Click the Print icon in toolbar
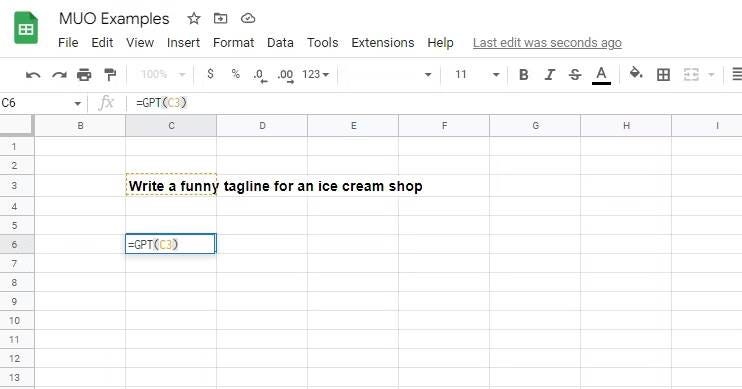742x389 pixels. (x=84, y=75)
